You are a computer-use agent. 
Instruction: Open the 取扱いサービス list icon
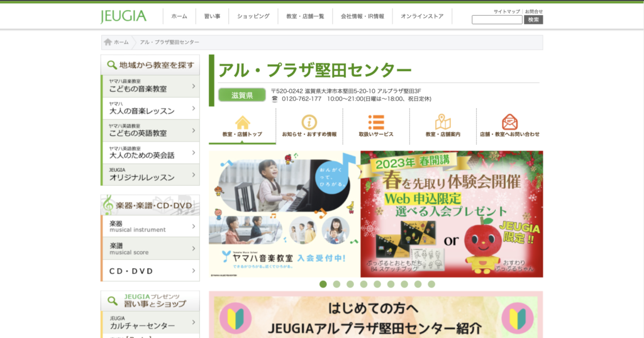click(376, 122)
